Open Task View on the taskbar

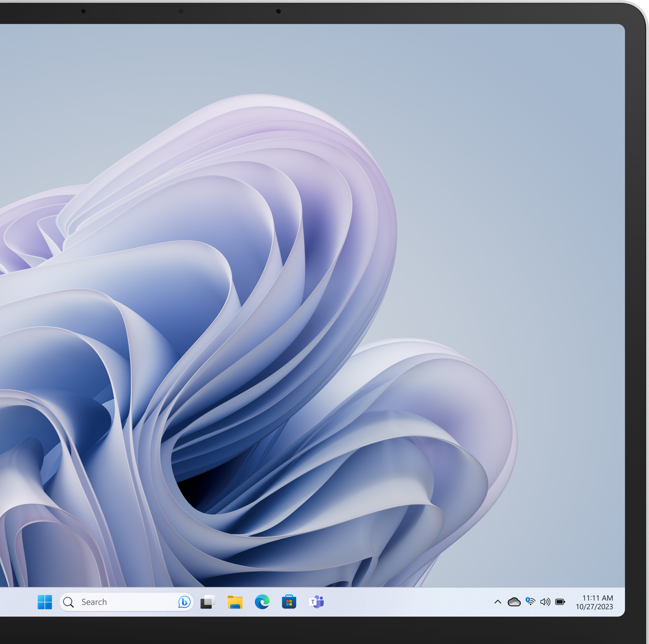(208, 602)
